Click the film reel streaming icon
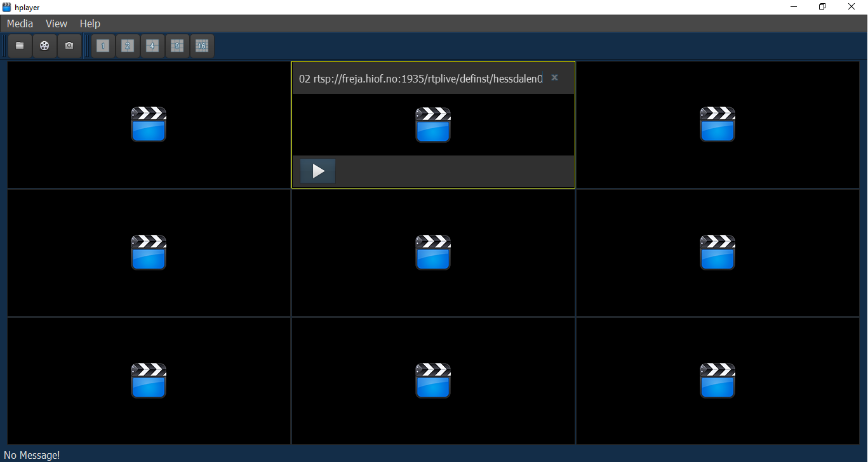868x462 pixels. pyautogui.click(x=44, y=46)
